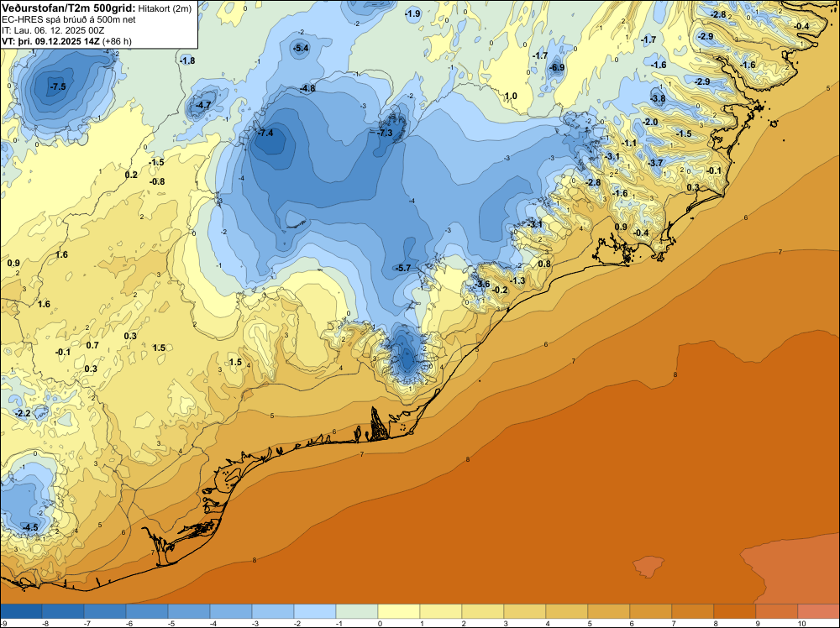840x628 pixels.
Task: Select the legend color band between 9 and 10
Action: 777,611
